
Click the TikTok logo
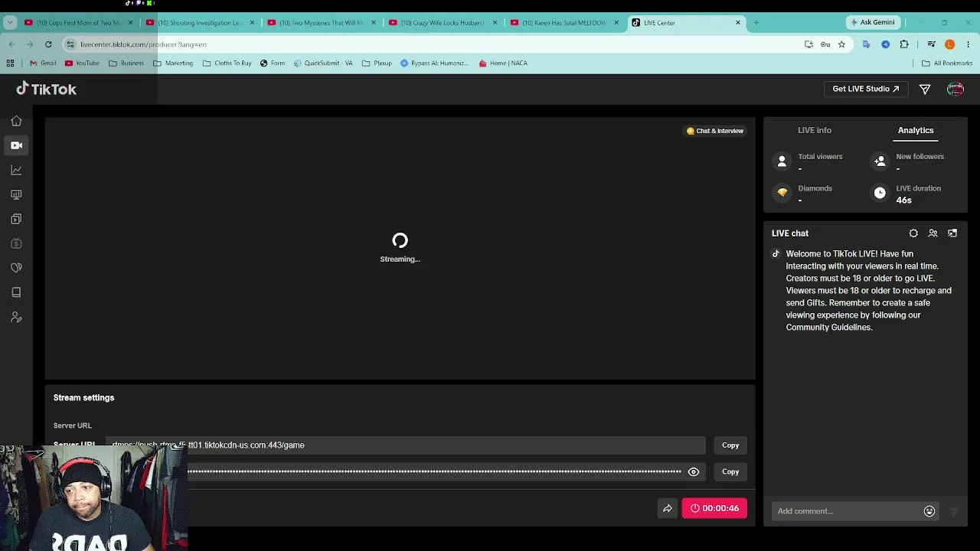[47, 89]
